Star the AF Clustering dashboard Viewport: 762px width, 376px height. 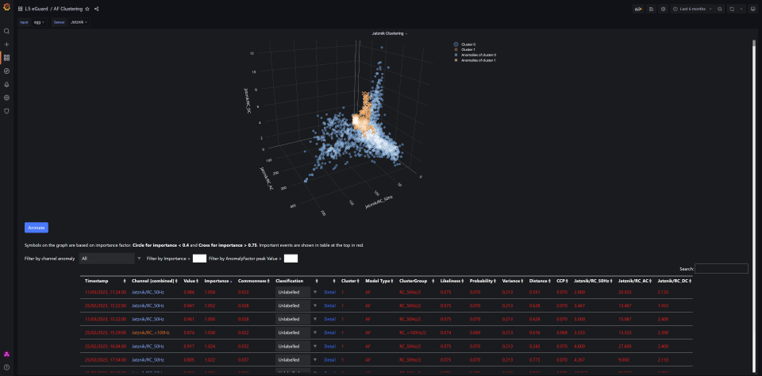[x=87, y=9]
